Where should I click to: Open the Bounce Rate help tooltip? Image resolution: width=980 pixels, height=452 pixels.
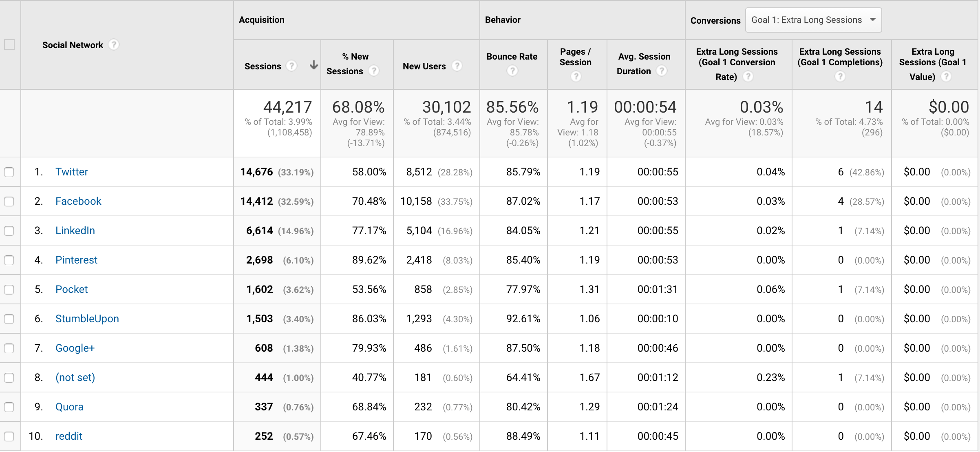coord(512,70)
